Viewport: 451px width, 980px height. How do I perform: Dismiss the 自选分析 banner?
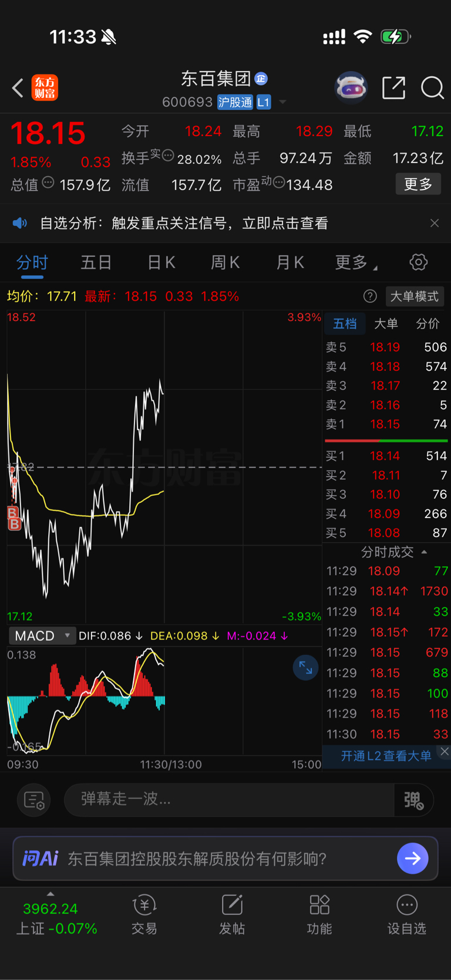click(x=435, y=223)
